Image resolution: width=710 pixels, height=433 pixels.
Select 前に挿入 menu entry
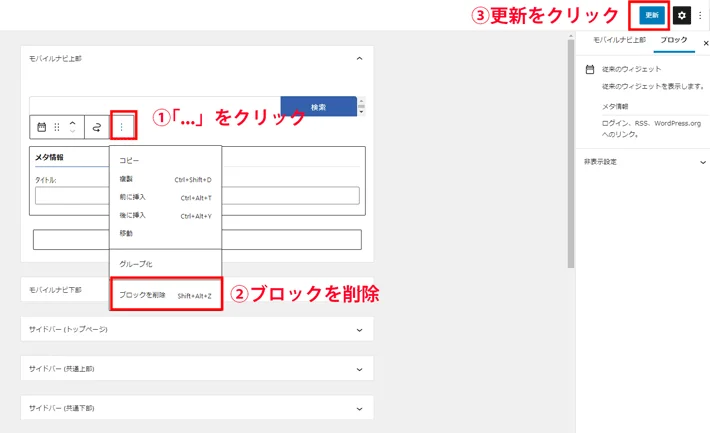165,197
